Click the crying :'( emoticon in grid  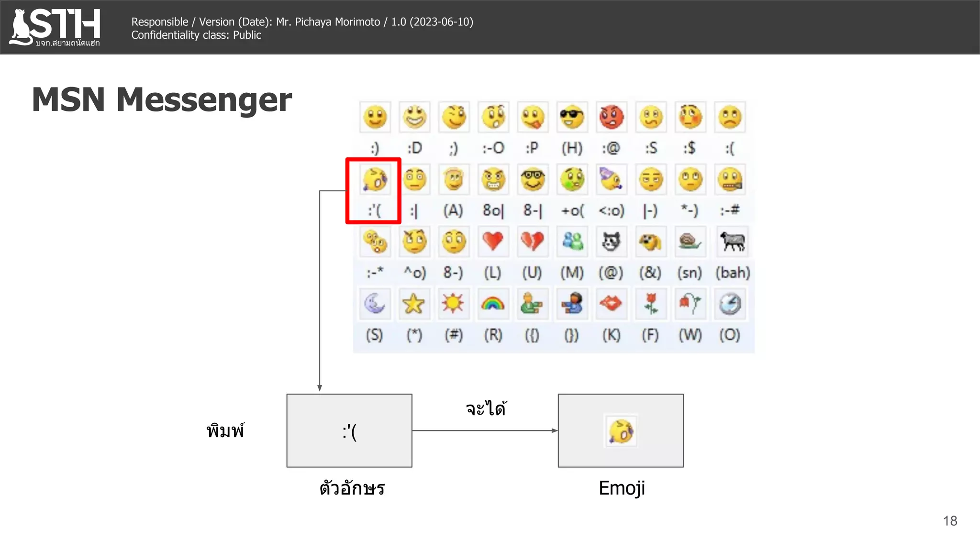[375, 179]
